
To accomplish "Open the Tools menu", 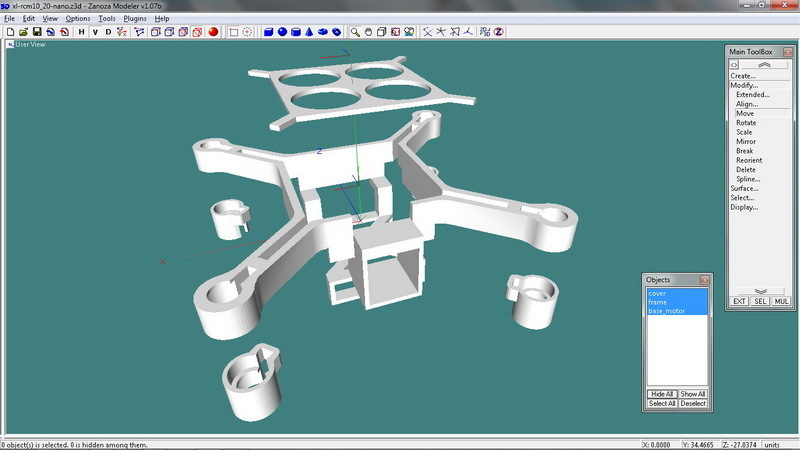I will (x=106, y=19).
